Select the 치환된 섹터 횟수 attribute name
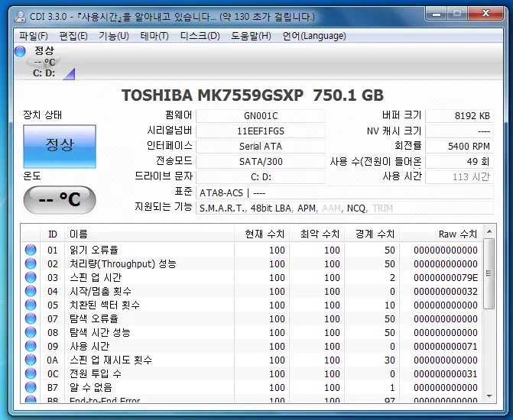This screenshot has width=513, height=420. 105,305
